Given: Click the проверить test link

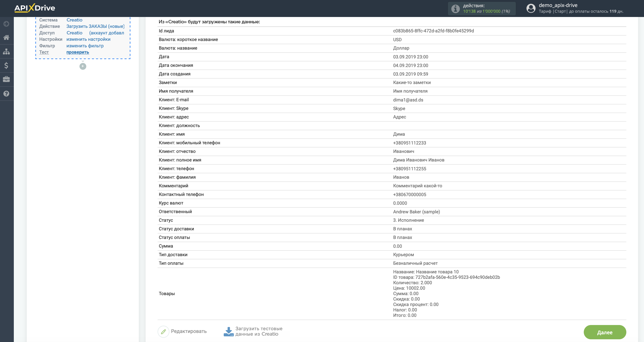Looking at the screenshot, I should click(78, 52).
